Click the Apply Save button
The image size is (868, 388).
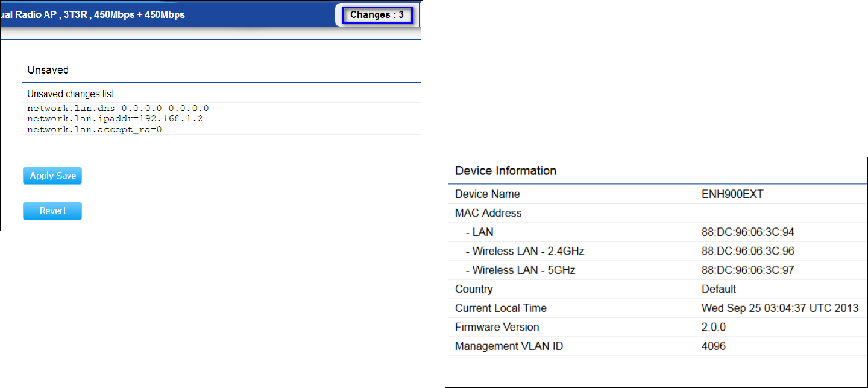pos(52,176)
